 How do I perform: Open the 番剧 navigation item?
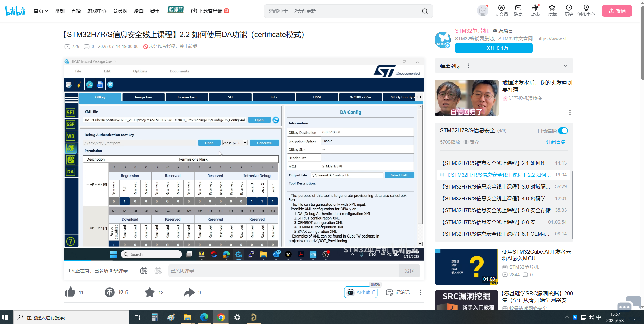pos(60,11)
